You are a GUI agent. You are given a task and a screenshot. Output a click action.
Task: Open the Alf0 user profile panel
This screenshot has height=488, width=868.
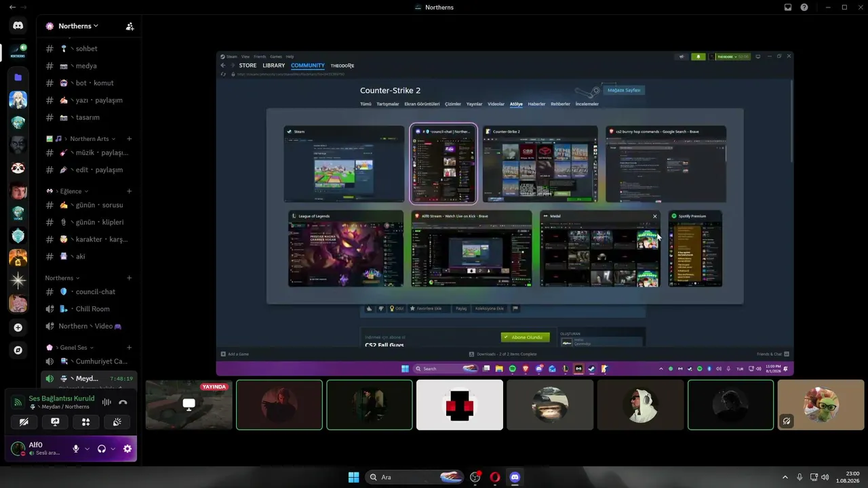pos(37,449)
